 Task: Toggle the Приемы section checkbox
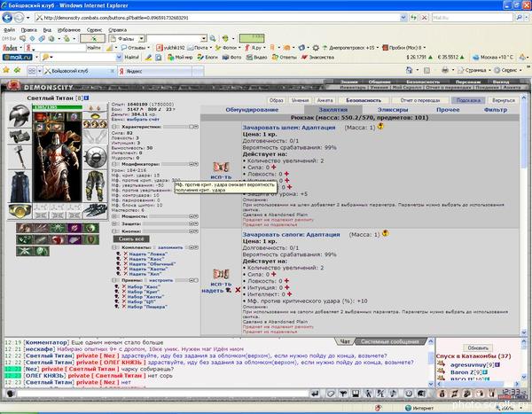[114, 280]
